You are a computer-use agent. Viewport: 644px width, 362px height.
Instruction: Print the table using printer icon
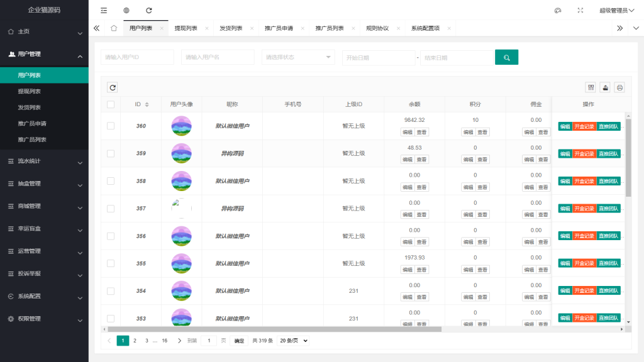[x=619, y=87]
